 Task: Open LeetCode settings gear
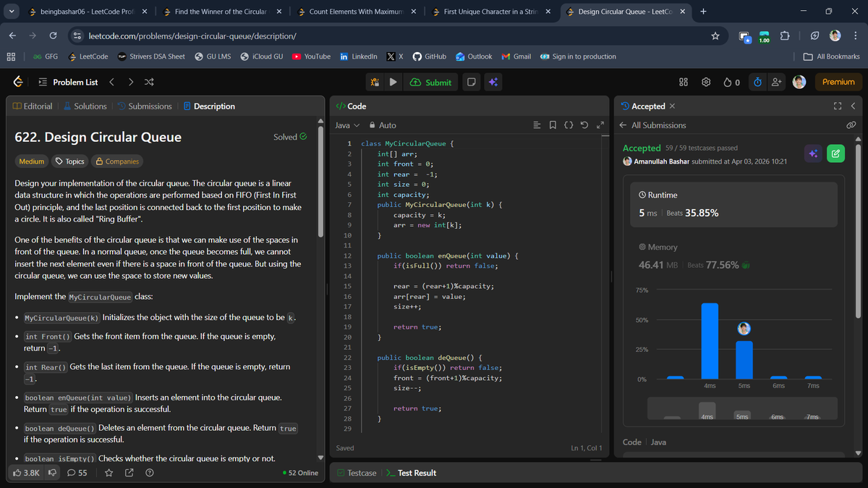(706, 83)
